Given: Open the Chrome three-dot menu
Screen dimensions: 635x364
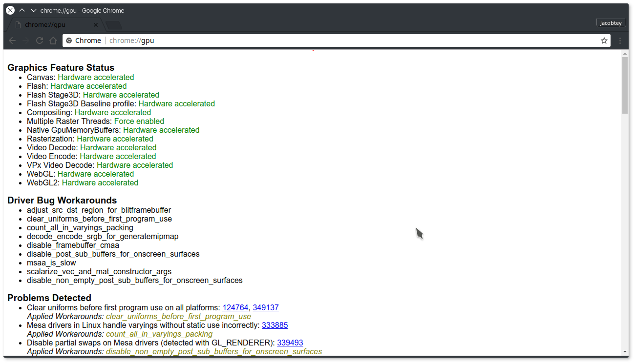Looking at the screenshot, I should (620, 40).
